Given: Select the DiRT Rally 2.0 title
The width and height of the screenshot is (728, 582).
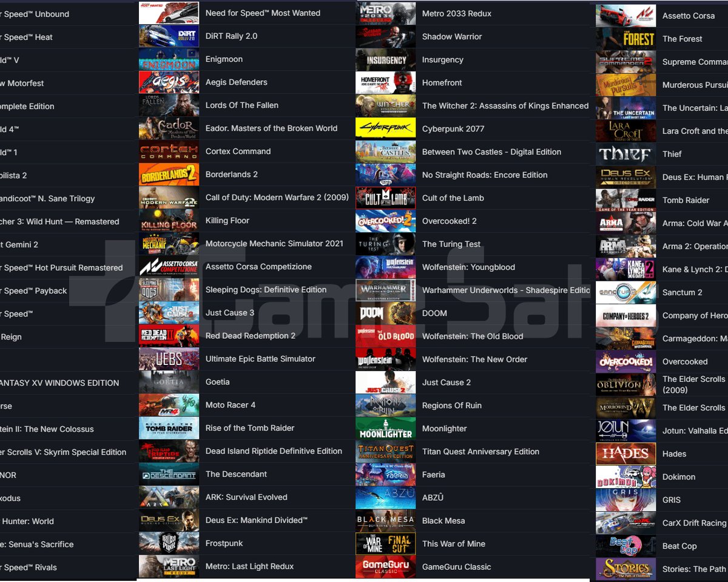Looking at the screenshot, I should (x=231, y=36).
